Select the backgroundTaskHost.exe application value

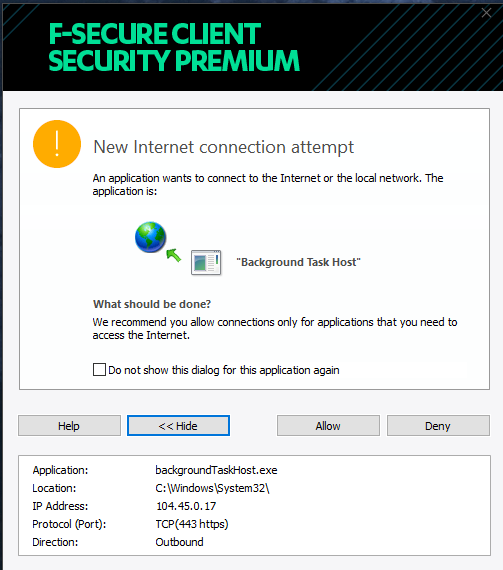(216, 470)
